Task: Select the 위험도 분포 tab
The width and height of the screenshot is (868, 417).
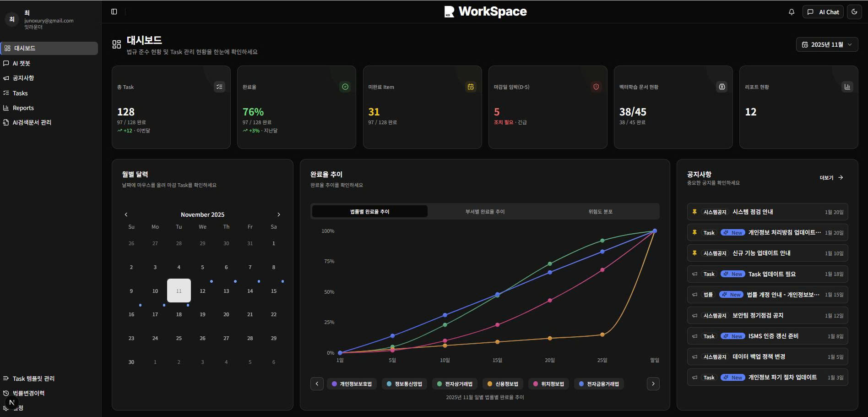Action: coord(600,211)
